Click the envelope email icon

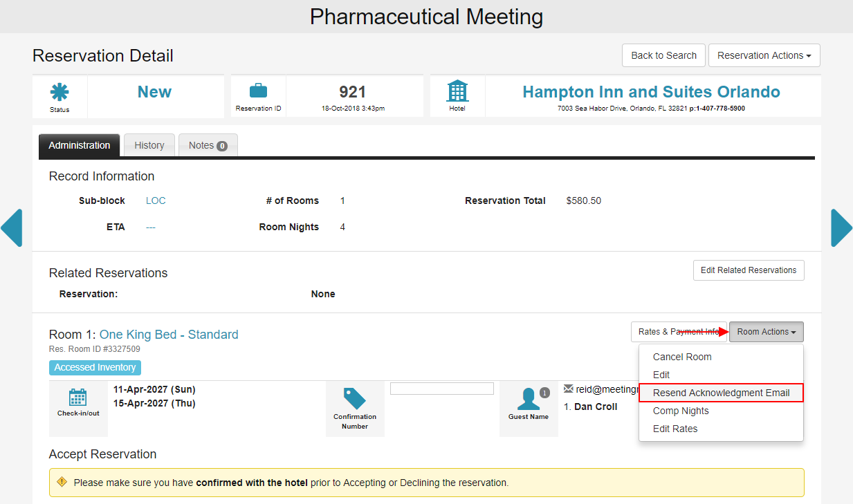(x=569, y=389)
